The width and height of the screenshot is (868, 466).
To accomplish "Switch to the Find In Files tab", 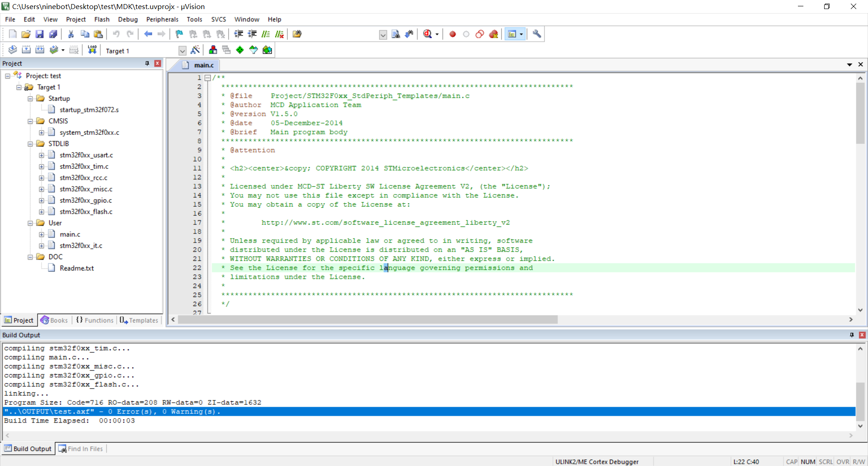I will coord(81,449).
